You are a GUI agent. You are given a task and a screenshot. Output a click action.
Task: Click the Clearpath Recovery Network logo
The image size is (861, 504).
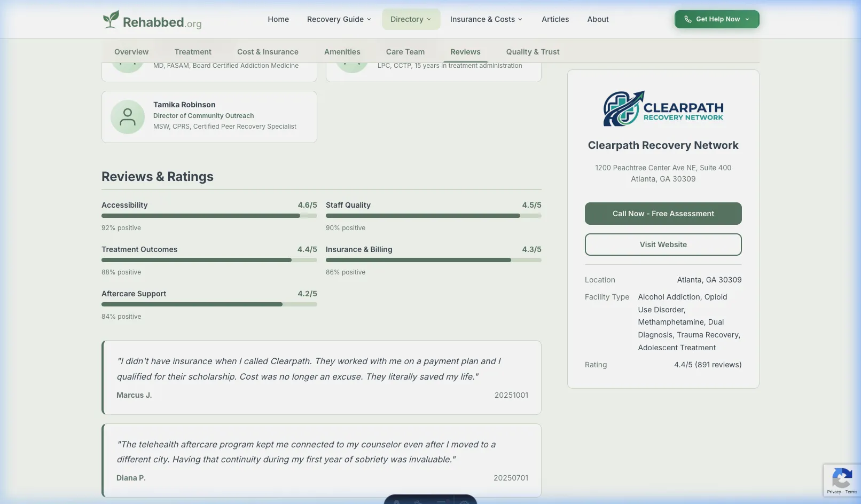click(663, 108)
